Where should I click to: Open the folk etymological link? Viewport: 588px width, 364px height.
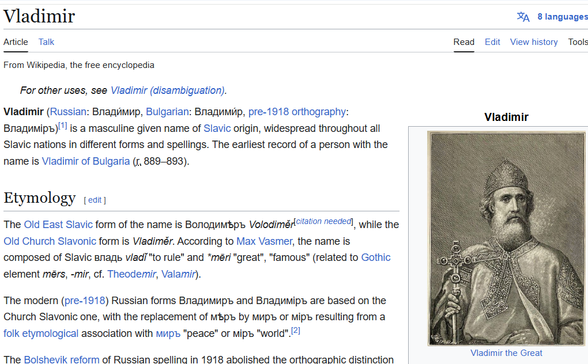pos(41,333)
